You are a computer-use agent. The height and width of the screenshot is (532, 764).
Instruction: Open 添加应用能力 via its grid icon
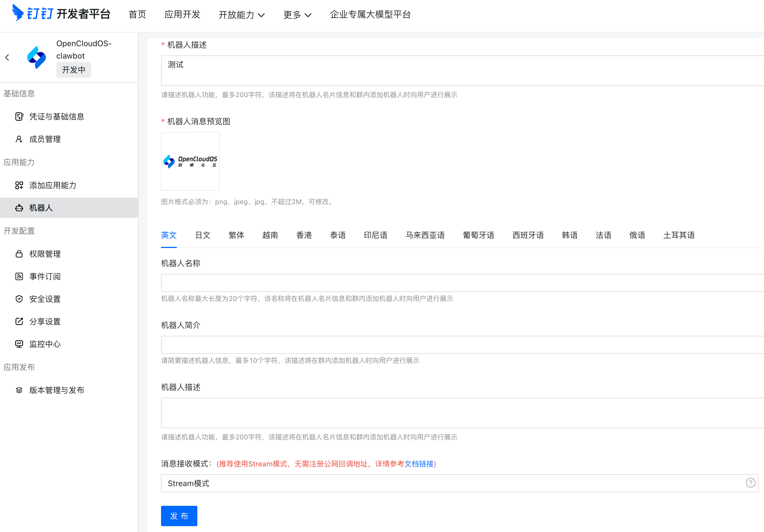[19, 185]
